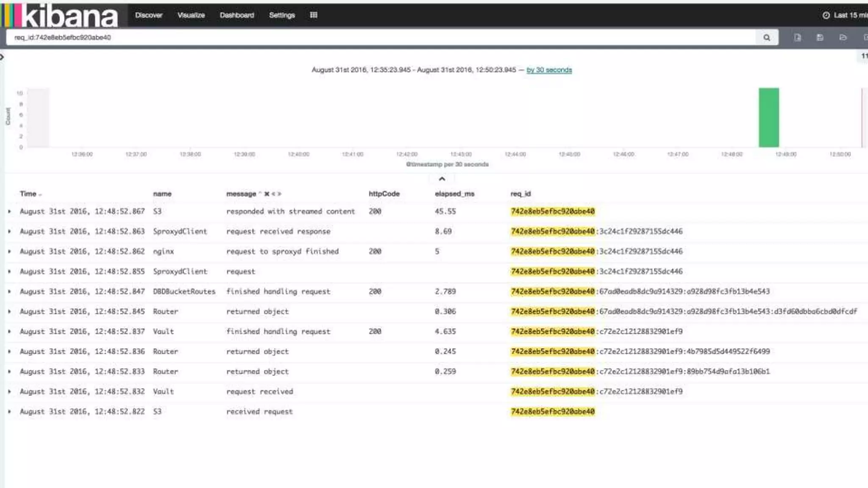Click the Save Search icon

820,38
